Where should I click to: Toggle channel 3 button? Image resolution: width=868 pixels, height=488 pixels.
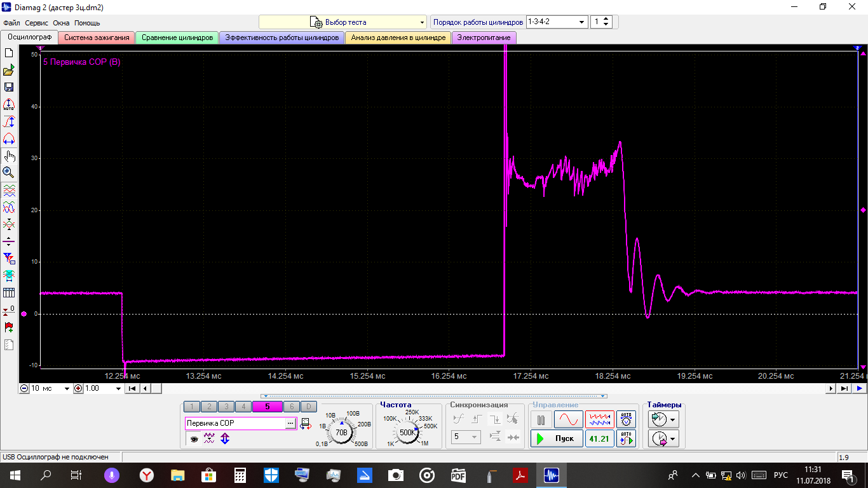(x=226, y=407)
